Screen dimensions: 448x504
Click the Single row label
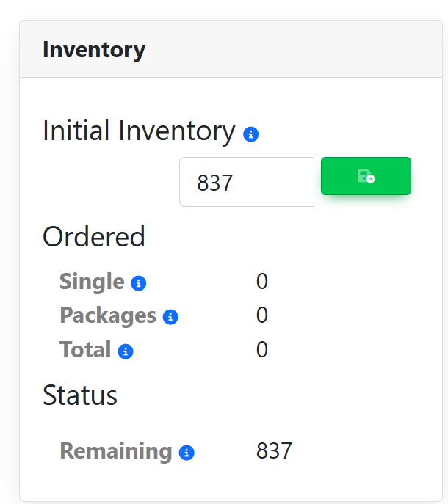click(92, 282)
